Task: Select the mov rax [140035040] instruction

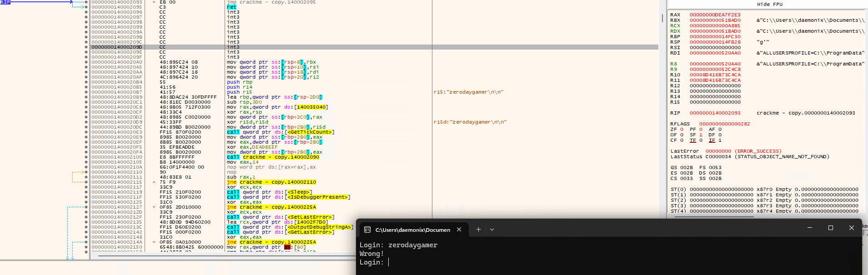Action: [x=277, y=107]
